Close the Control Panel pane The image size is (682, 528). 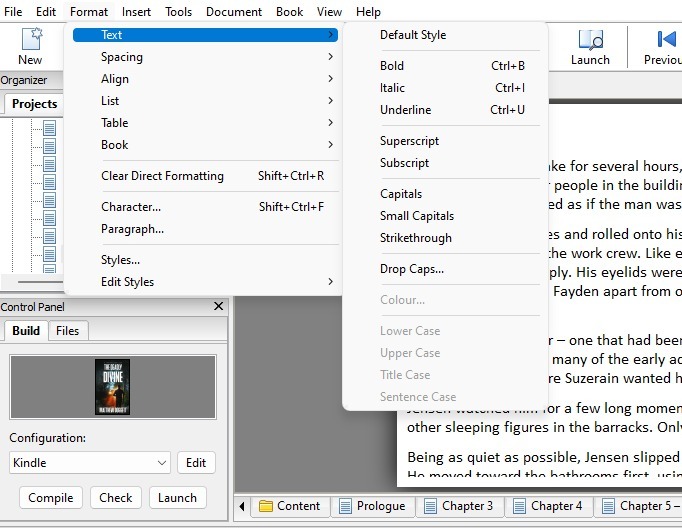click(x=219, y=306)
